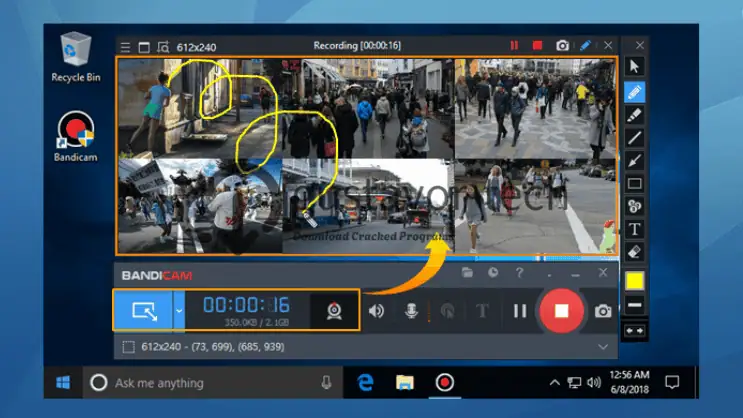This screenshot has width=743, height=418.
Task: Click the BANDICAM logo
Action: pyautogui.click(x=157, y=275)
